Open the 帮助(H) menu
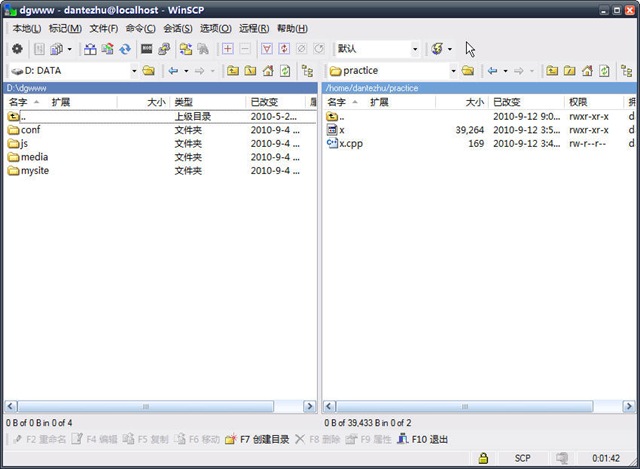The image size is (640, 469). (292, 29)
